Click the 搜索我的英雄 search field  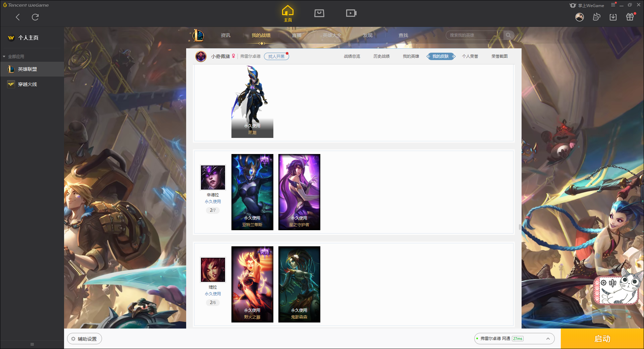coord(475,35)
